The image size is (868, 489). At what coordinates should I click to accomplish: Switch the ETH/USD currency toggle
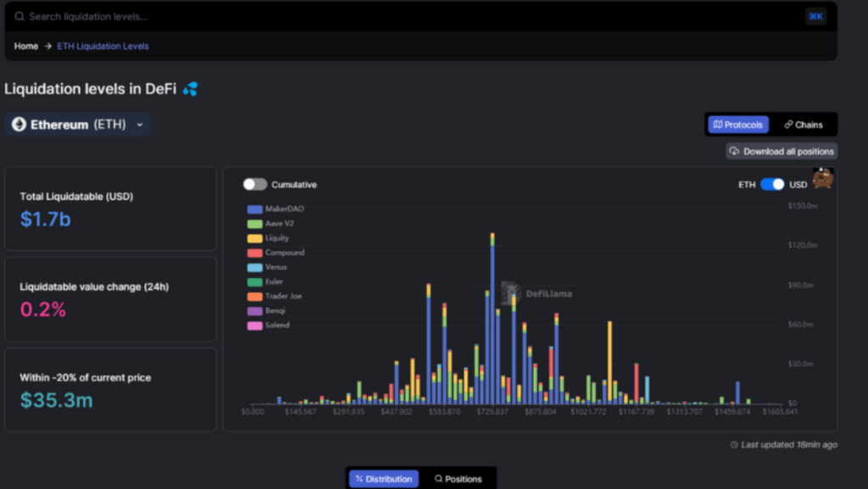pyautogui.click(x=771, y=185)
